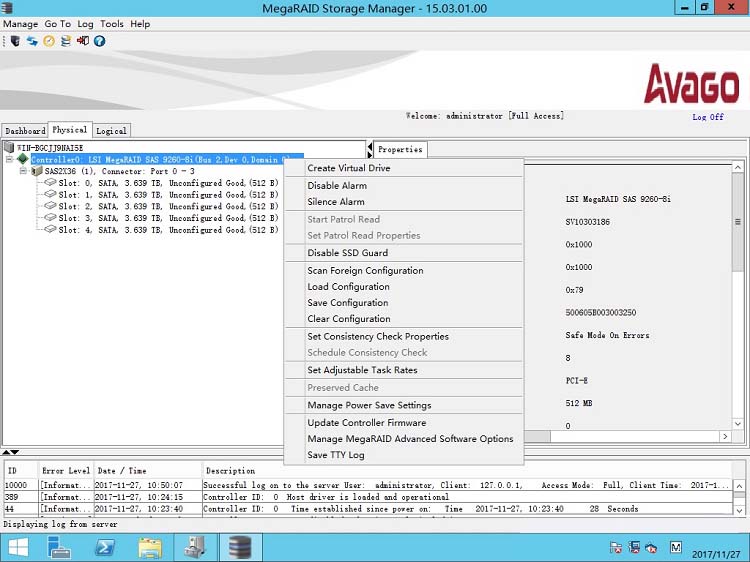Image resolution: width=750 pixels, height=562 pixels.
Task: Open the Windows Start button
Action: [19, 548]
